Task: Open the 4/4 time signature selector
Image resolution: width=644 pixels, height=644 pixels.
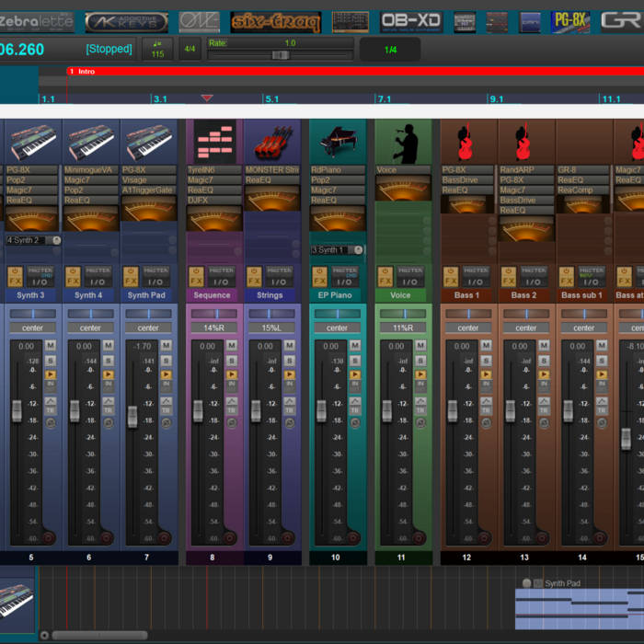Action: 190,49
